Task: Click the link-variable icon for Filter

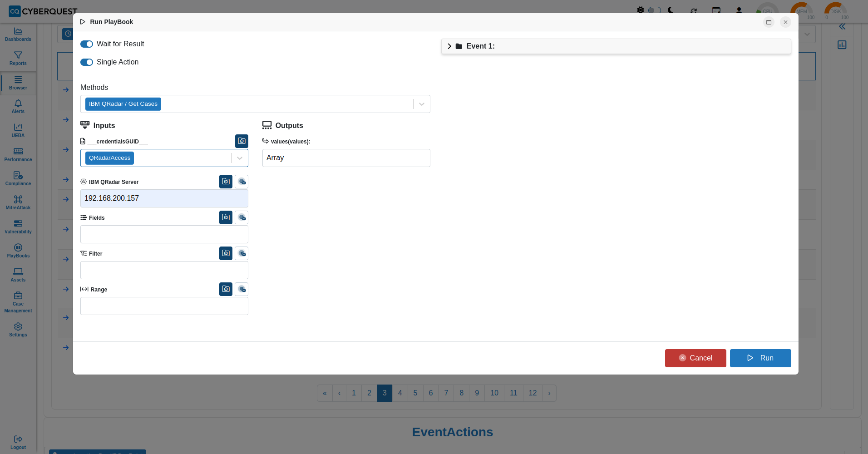Action: click(x=242, y=253)
